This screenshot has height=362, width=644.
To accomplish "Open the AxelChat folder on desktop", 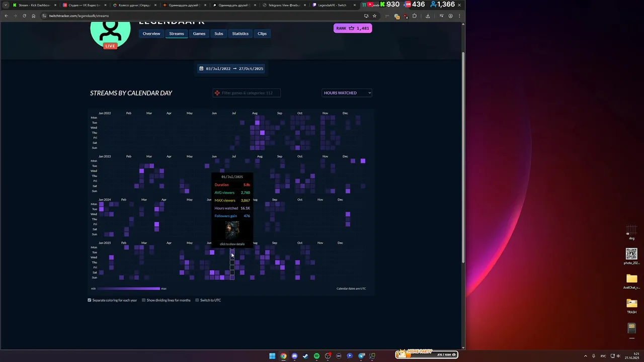I will (x=631, y=281).
